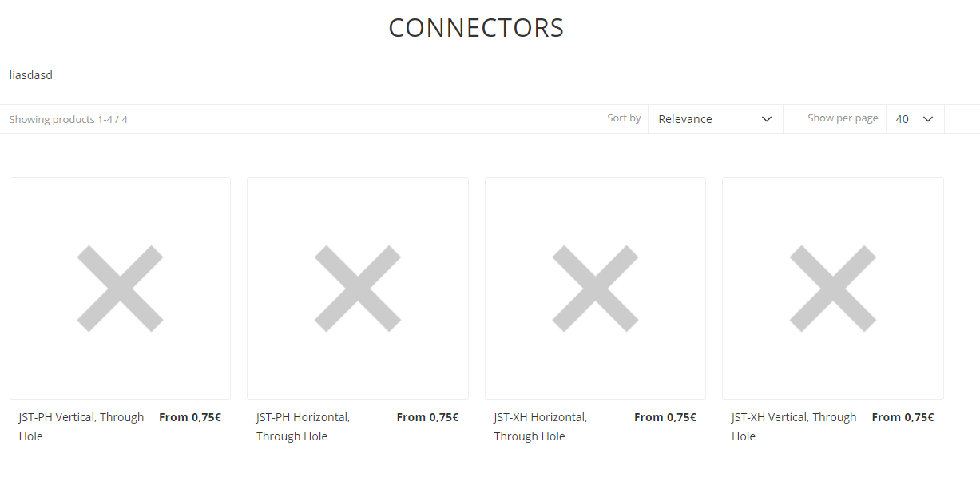Click the JST-PH Horizontal product placeholder image
Image resolution: width=980 pixels, height=482 pixels.
point(357,289)
